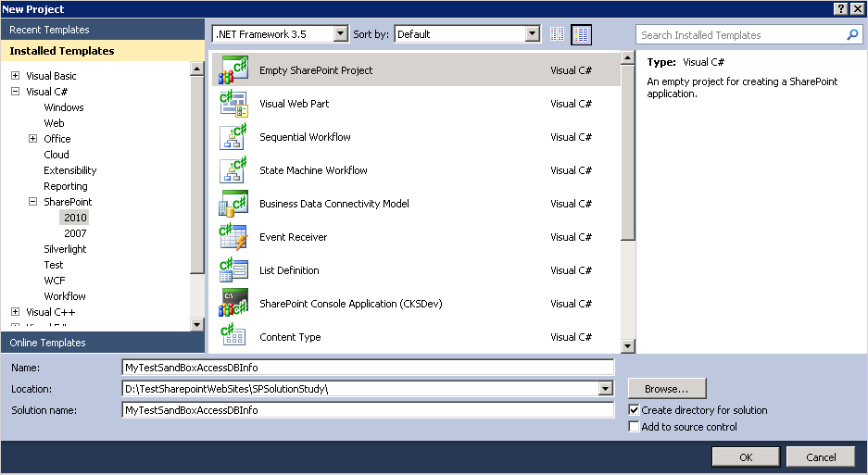Select the Windows category
Image resolution: width=868 pixels, height=475 pixels.
point(64,107)
